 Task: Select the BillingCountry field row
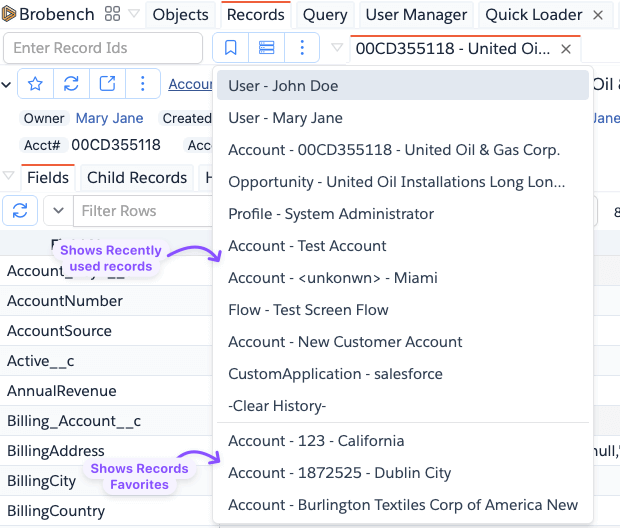(106, 511)
